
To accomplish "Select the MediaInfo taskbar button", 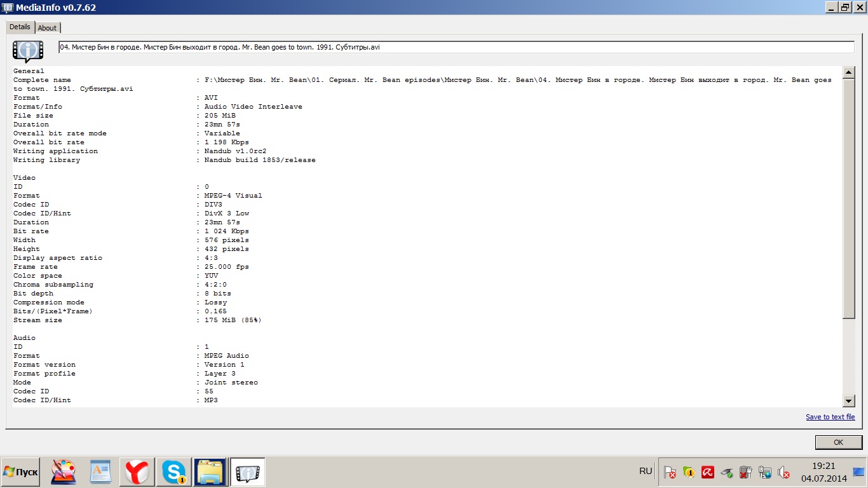I will pyautogui.click(x=247, y=472).
